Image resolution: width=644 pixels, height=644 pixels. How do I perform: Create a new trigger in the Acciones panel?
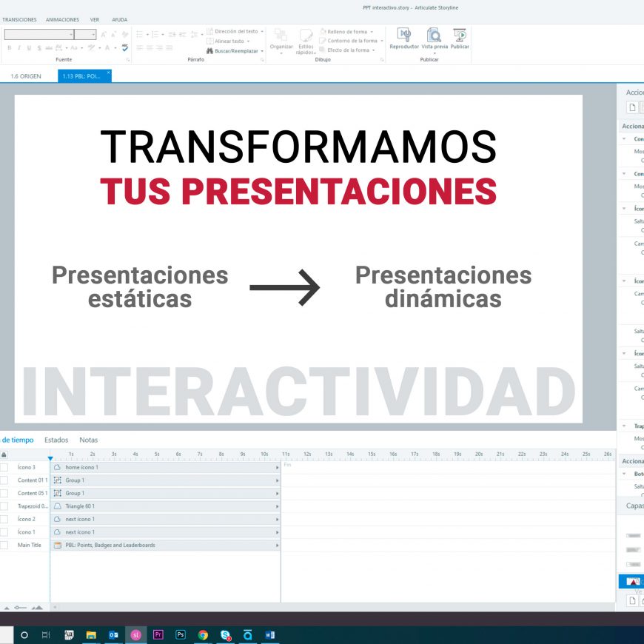632,107
